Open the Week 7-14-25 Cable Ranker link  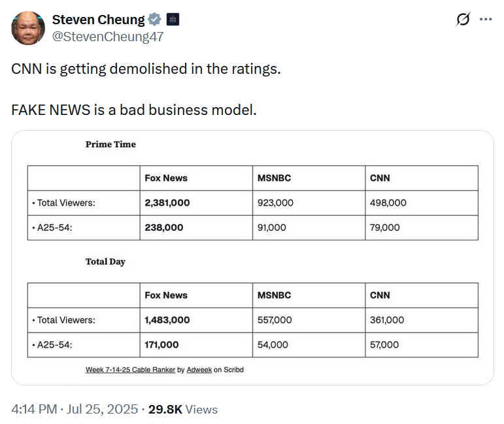[x=130, y=370]
